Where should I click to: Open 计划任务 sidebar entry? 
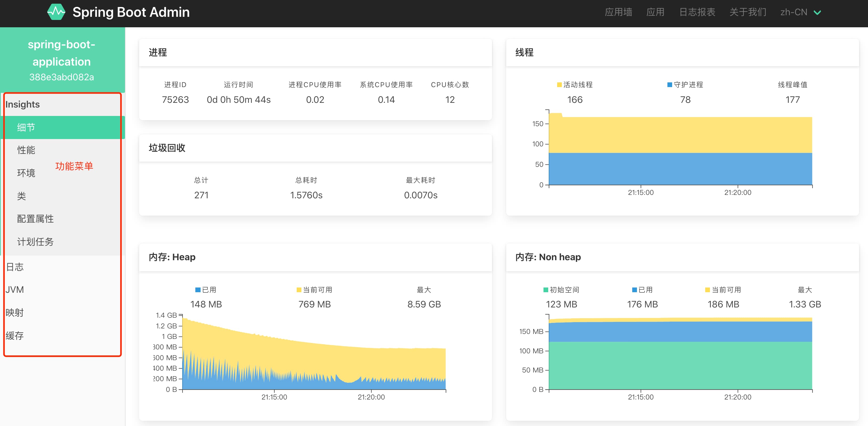[x=35, y=242]
